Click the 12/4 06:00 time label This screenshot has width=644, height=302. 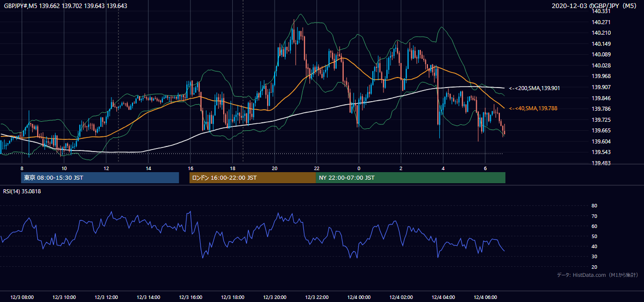click(485, 297)
